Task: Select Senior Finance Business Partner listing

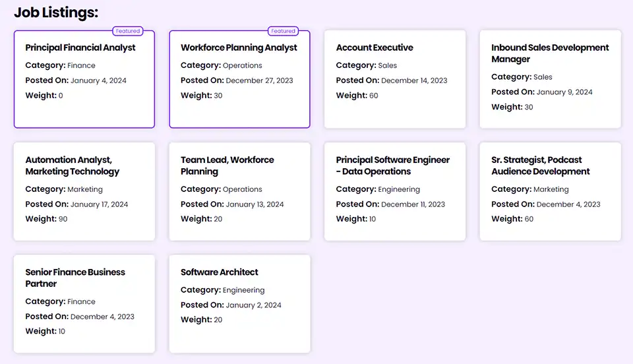Action: (x=84, y=303)
